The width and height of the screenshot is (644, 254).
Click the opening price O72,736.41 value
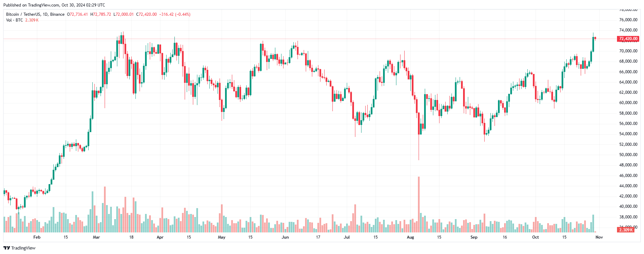[x=77, y=14]
